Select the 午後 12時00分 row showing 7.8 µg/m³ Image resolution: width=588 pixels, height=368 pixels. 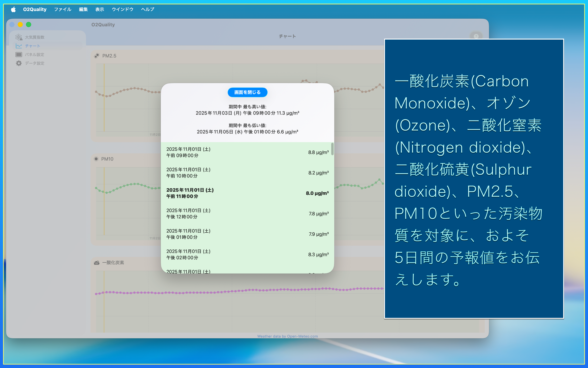click(247, 214)
